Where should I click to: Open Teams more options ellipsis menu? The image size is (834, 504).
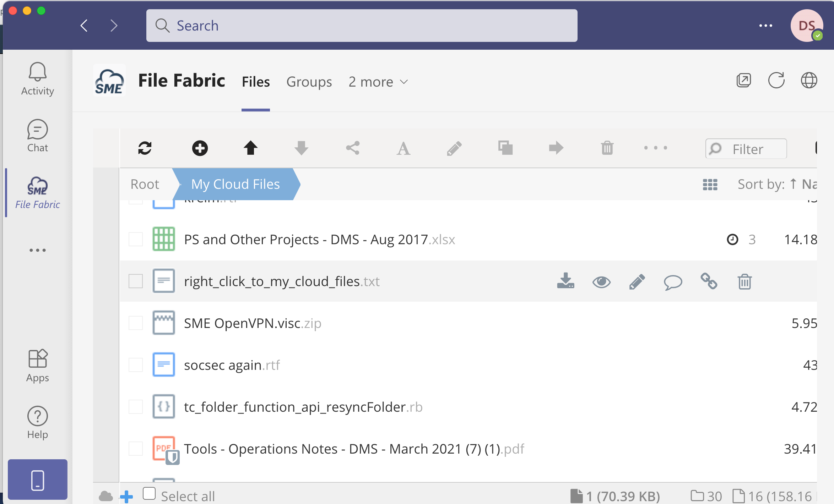(x=765, y=26)
